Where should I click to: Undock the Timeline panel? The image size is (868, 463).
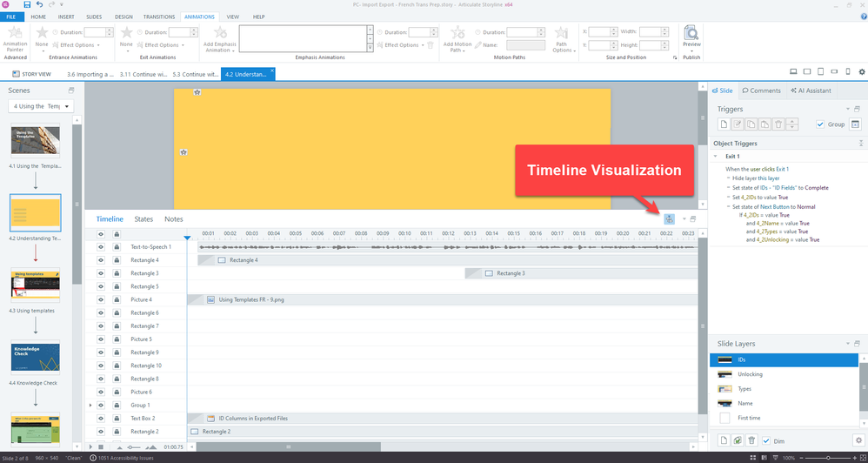692,218
